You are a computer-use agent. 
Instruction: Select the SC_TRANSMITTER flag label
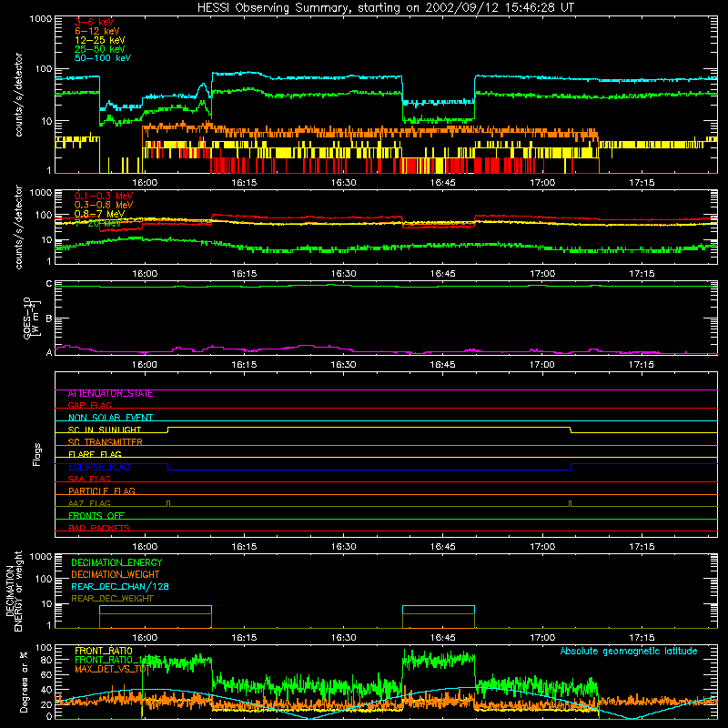[106, 442]
